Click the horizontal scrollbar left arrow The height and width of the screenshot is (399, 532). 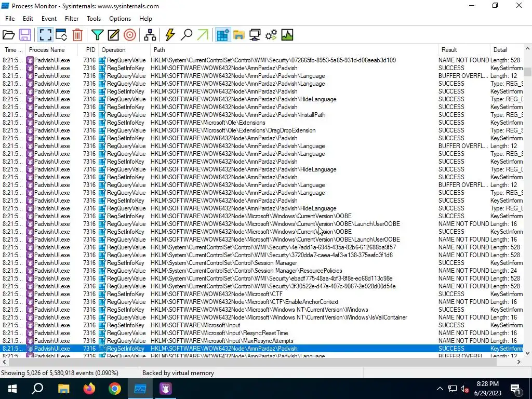(x=4, y=362)
